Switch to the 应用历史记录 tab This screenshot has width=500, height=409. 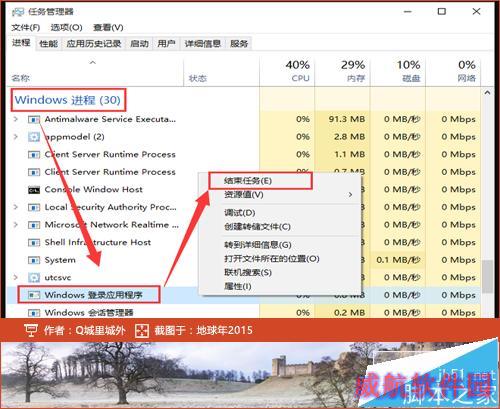[x=94, y=44]
